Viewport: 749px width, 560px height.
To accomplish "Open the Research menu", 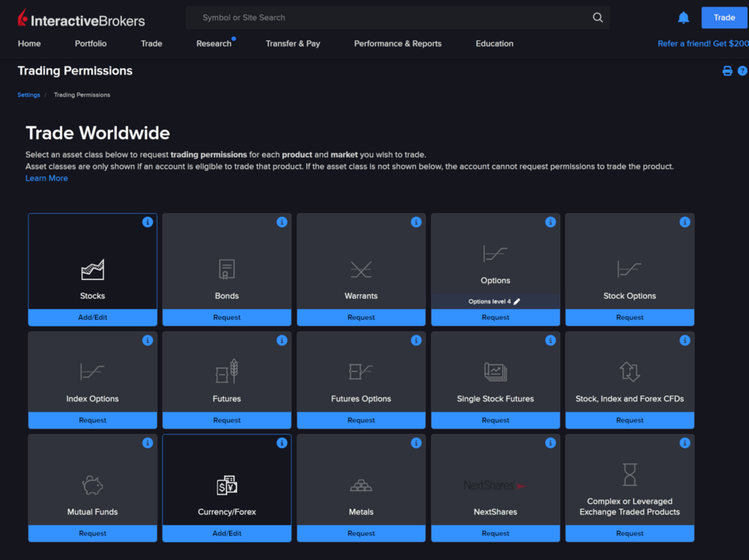I will coord(213,43).
